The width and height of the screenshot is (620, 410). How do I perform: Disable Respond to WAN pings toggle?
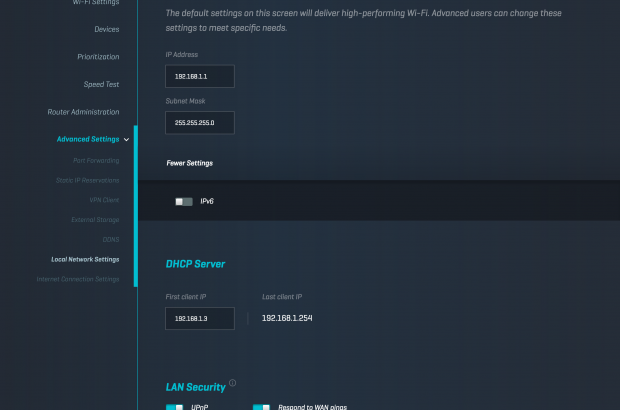click(x=261, y=407)
